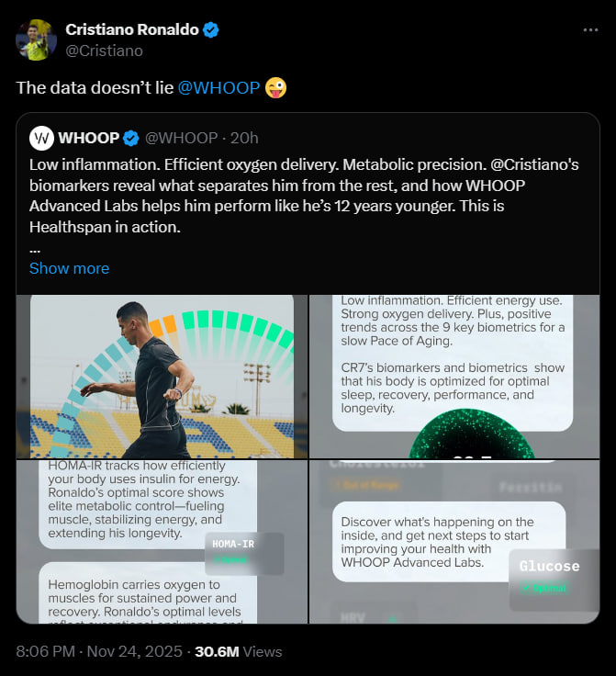Image resolution: width=616 pixels, height=676 pixels.
Task: Click the verified badge next to WHOOP
Action: pyautogui.click(x=131, y=138)
